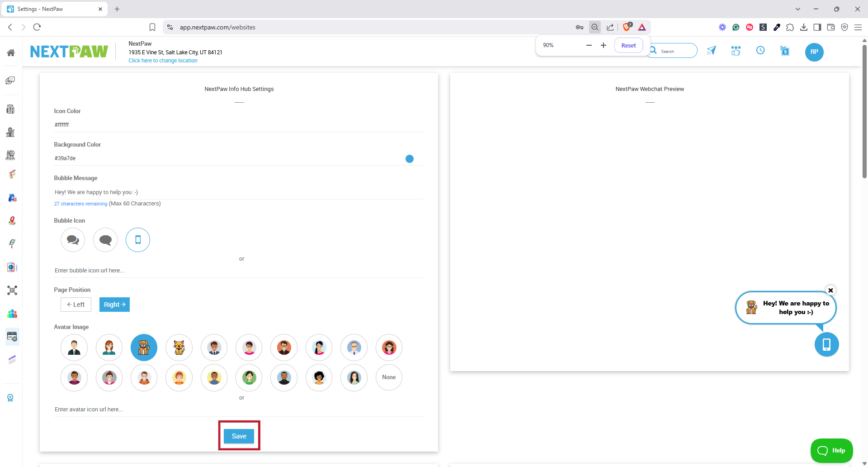Open the Brave wallet icon

830,27
